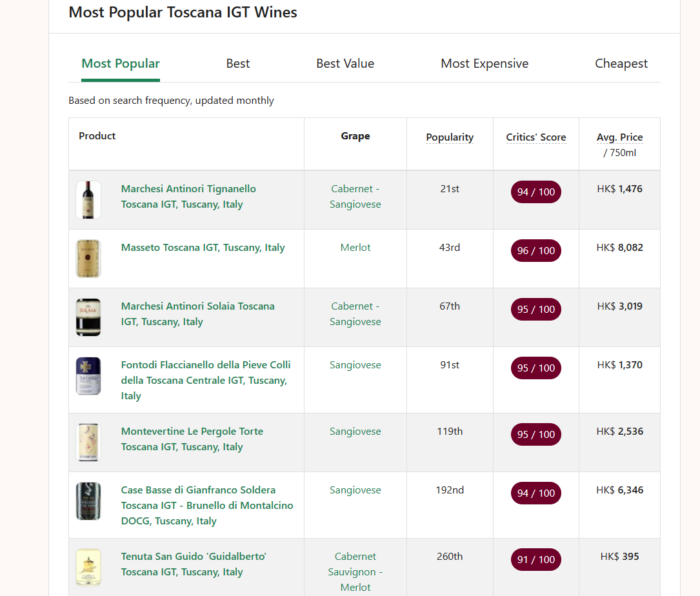This screenshot has width=700, height=596.
Task: Click Masseto's 96 / 100 score badge
Action: [x=536, y=251]
